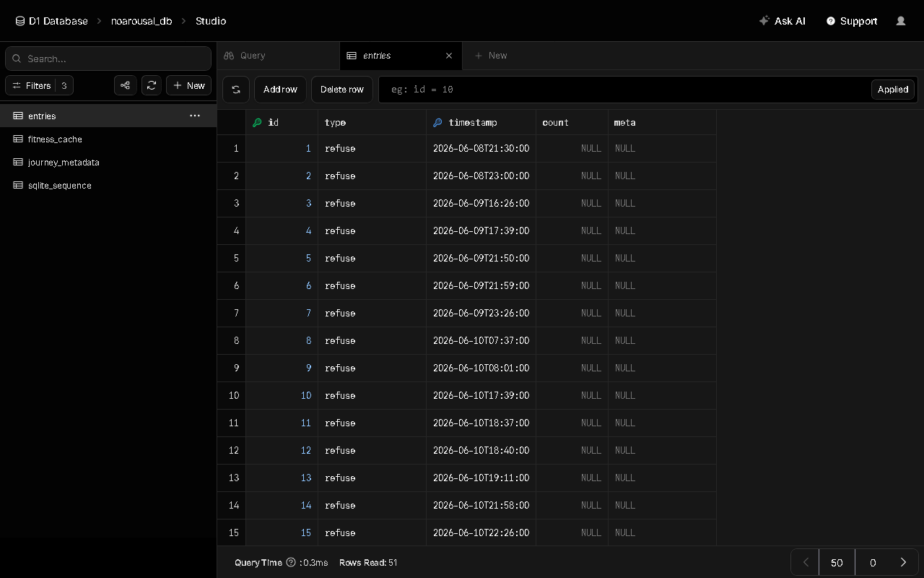Click the type column header
The width and height of the screenshot is (924, 578).
point(372,123)
